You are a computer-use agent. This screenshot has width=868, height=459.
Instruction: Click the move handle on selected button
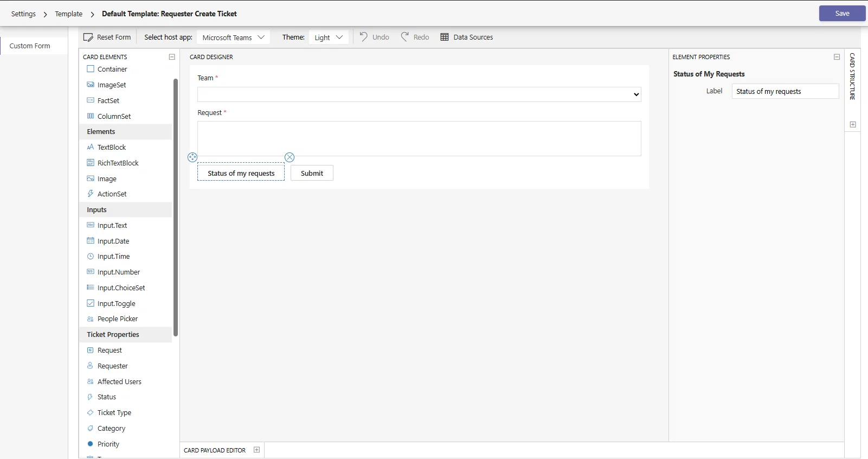pos(192,157)
